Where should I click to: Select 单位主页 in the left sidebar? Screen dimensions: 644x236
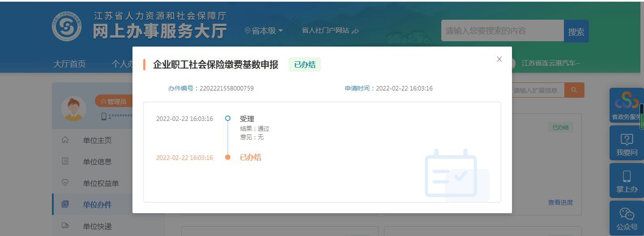click(97, 140)
